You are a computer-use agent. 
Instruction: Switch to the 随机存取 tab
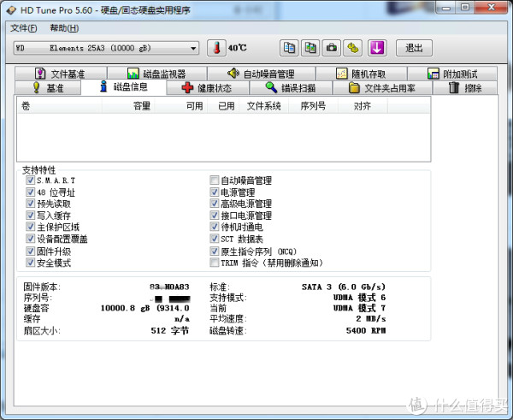point(361,74)
